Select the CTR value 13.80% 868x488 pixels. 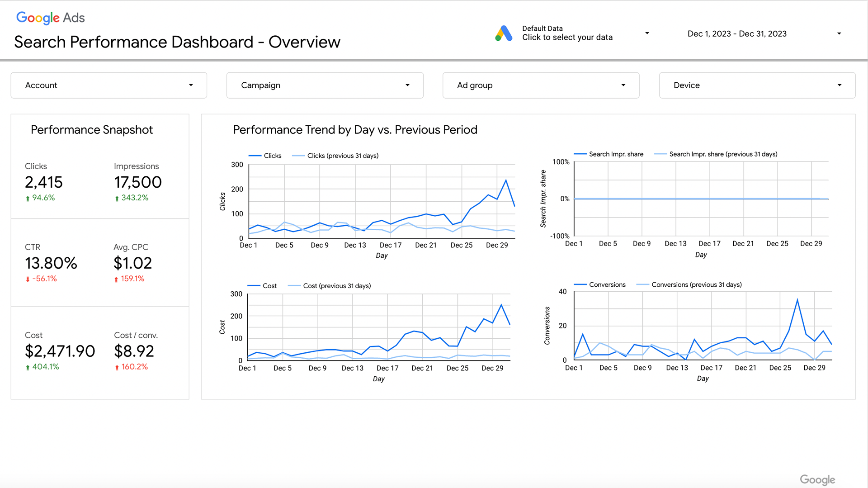pos(51,263)
